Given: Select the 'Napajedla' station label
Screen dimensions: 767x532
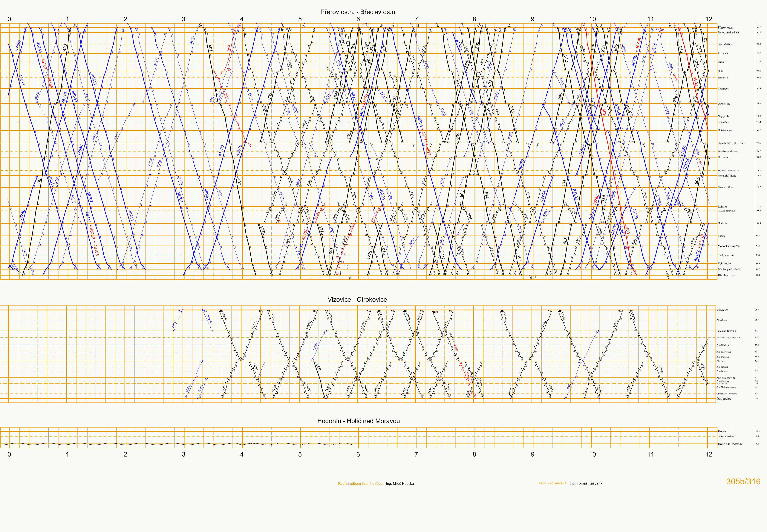Looking at the screenshot, I should click(723, 116).
